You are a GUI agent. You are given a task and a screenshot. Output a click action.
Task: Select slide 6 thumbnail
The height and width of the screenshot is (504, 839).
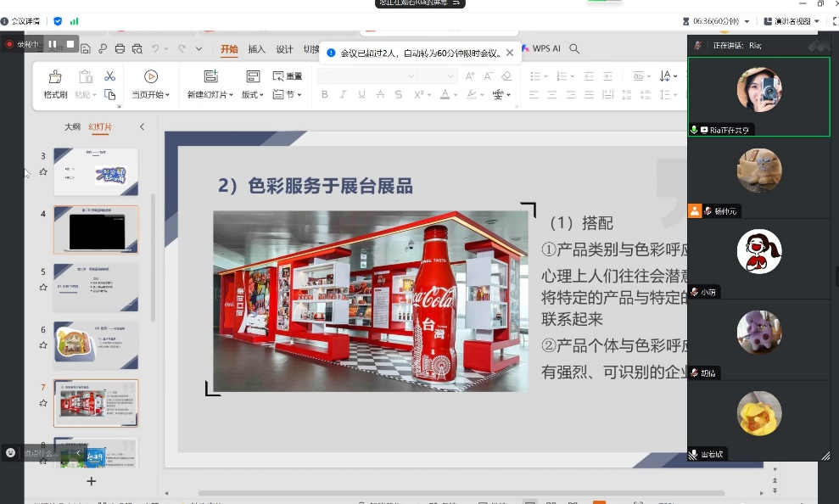(96, 345)
